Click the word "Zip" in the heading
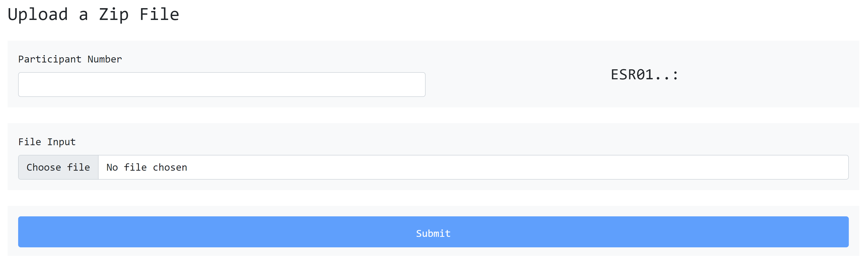This screenshot has height=256, width=868. (114, 14)
